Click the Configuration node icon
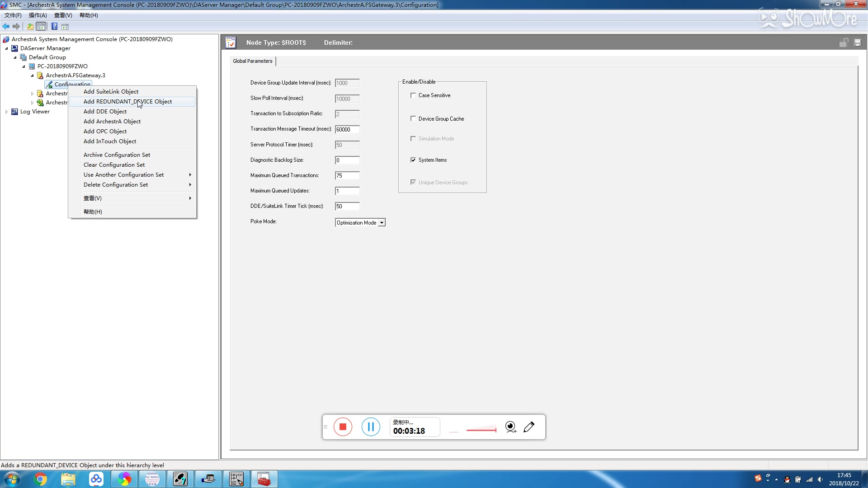 [49, 84]
